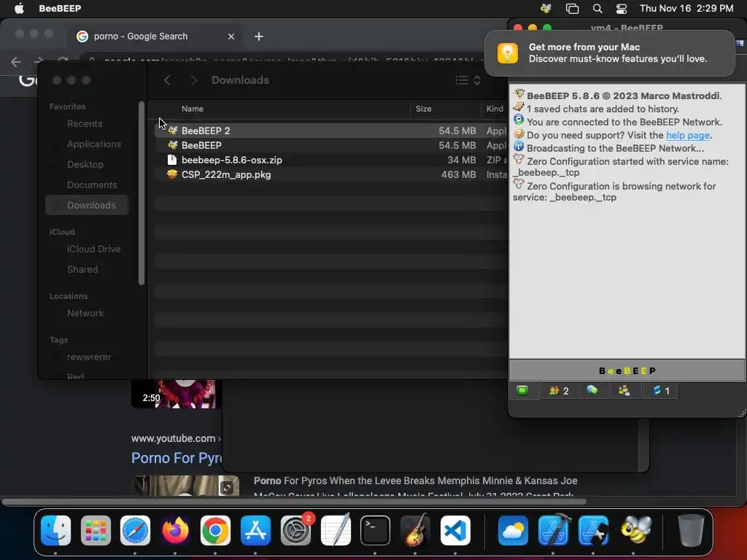747x560 pixels.
Task: Launch Safari from the Dock
Action: click(135, 530)
